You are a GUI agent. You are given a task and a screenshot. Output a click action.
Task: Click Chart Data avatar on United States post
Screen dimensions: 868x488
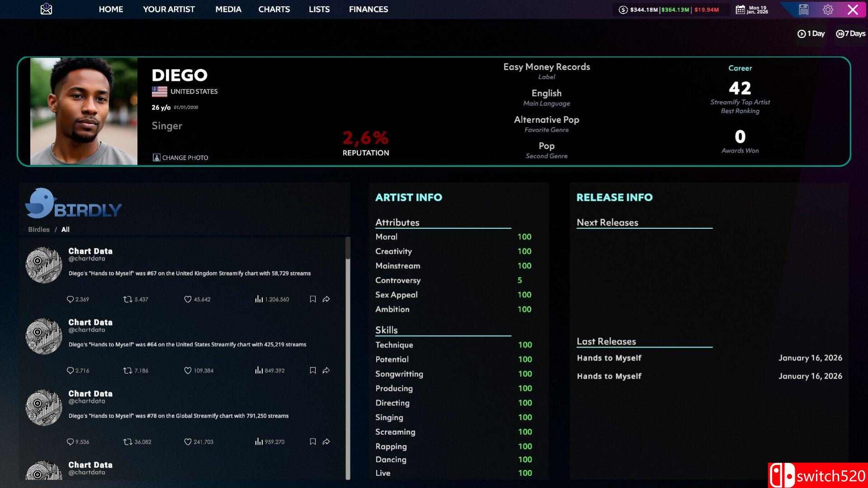44,336
